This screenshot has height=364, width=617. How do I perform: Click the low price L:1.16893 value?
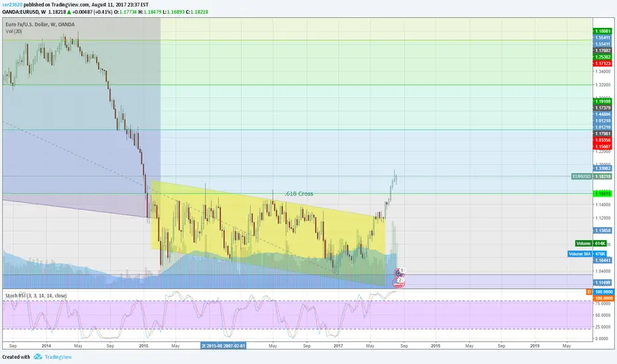pos(173,12)
